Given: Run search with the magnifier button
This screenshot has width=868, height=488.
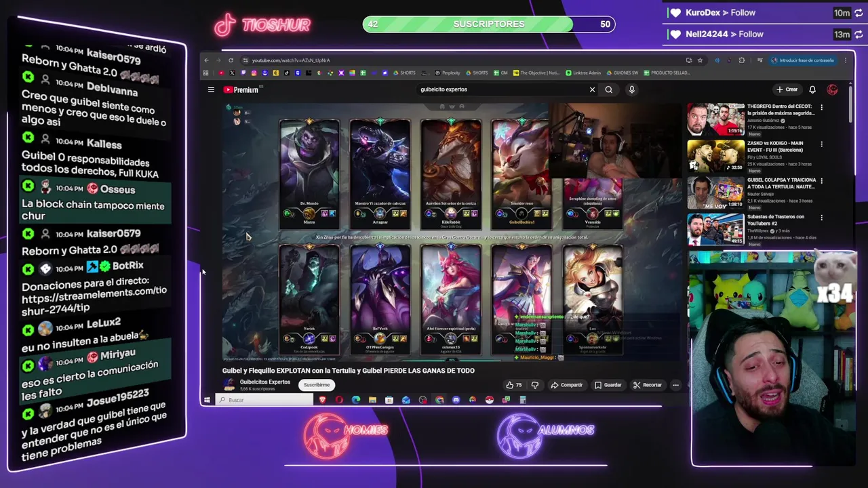Looking at the screenshot, I should click(609, 89).
